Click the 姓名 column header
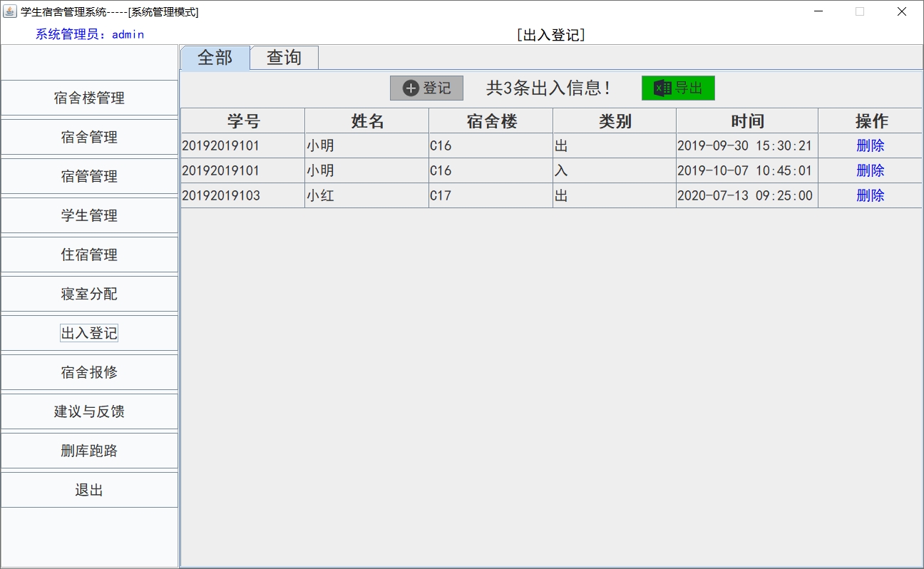 coord(367,121)
